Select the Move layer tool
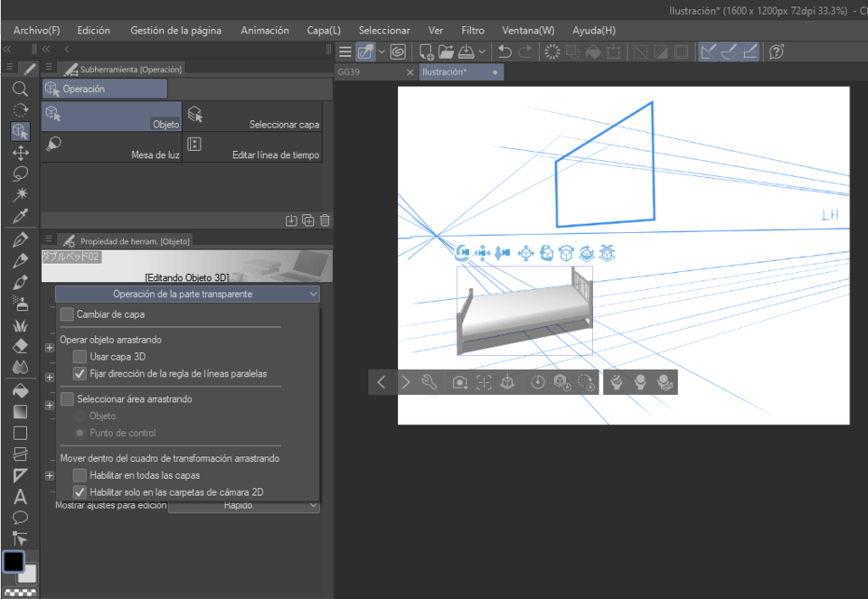 click(21, 154)
